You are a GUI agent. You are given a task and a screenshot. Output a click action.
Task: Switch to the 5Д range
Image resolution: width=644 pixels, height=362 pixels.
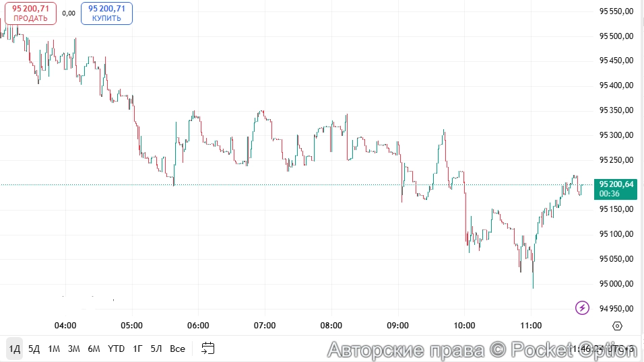(x=34, y=349)
